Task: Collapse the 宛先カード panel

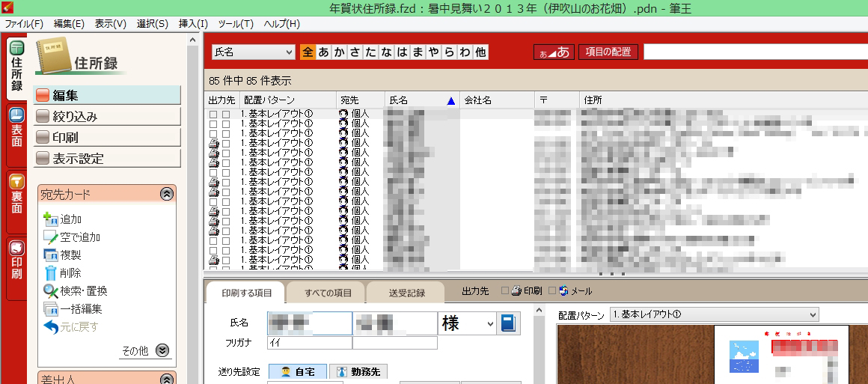Action: tap(167, 195)
